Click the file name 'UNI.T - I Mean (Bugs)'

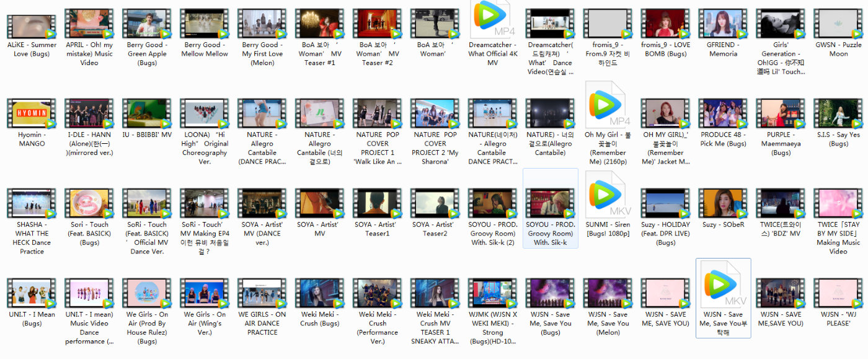click(x=32, y=319)
